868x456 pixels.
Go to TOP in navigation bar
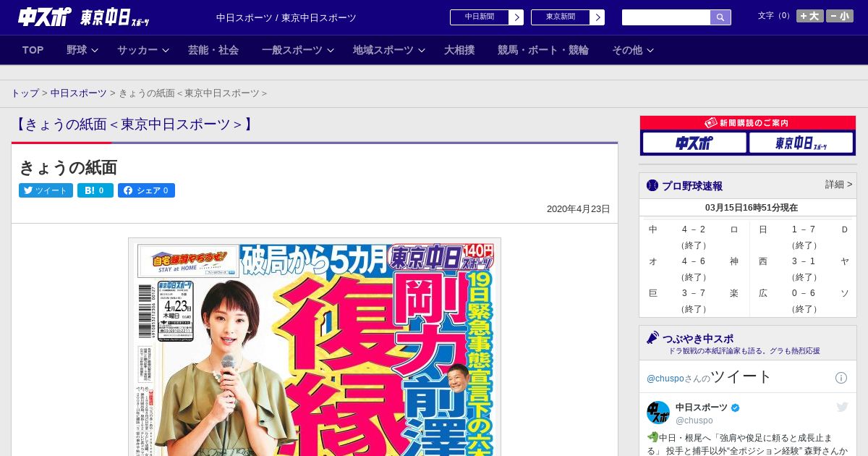(x=33, y=50)
